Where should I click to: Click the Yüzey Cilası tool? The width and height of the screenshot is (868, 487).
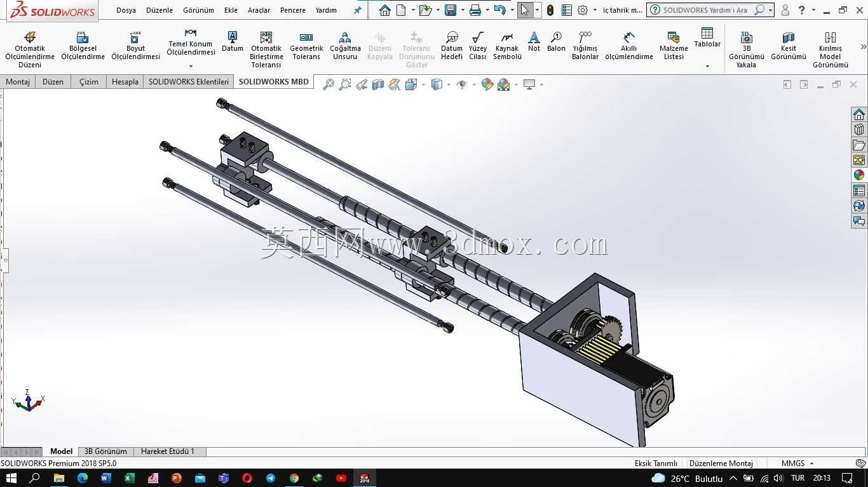(478, 45)
